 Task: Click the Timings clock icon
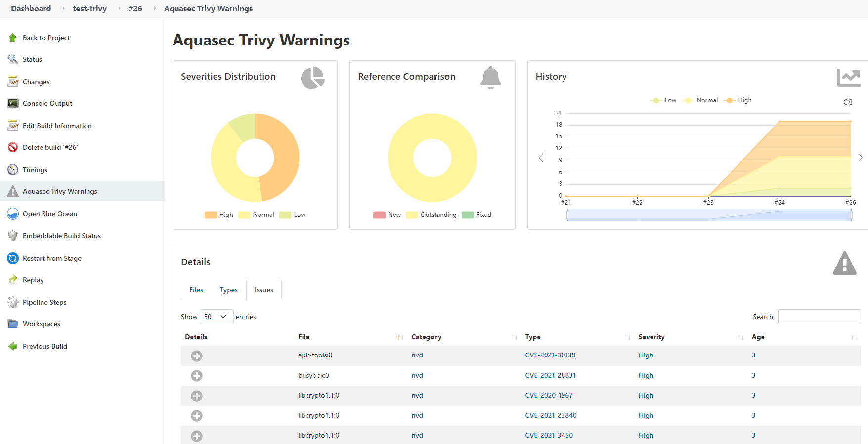(13, 170)
